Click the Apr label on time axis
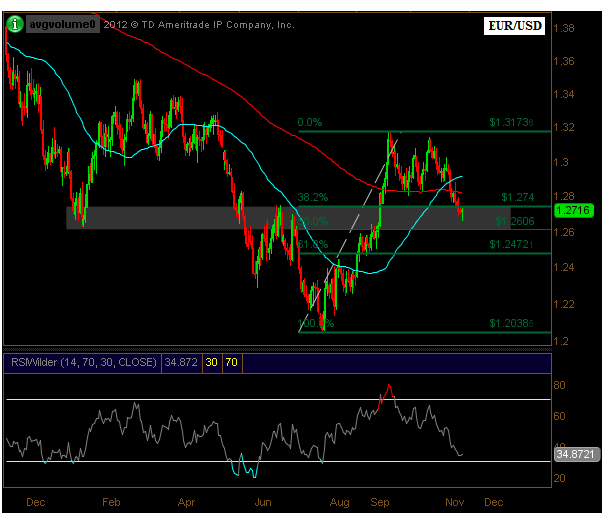This screenshot has height=528, width=605. [x=186, y=502]
